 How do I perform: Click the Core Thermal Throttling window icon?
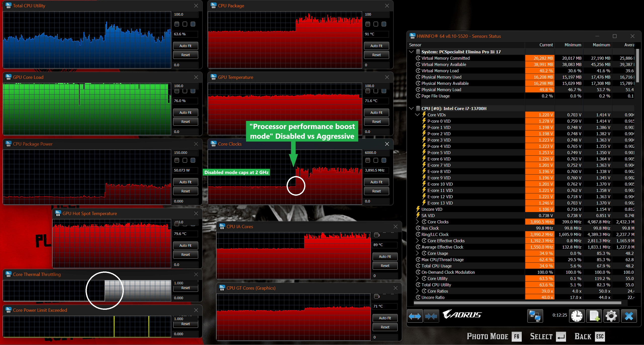(9, 274)
